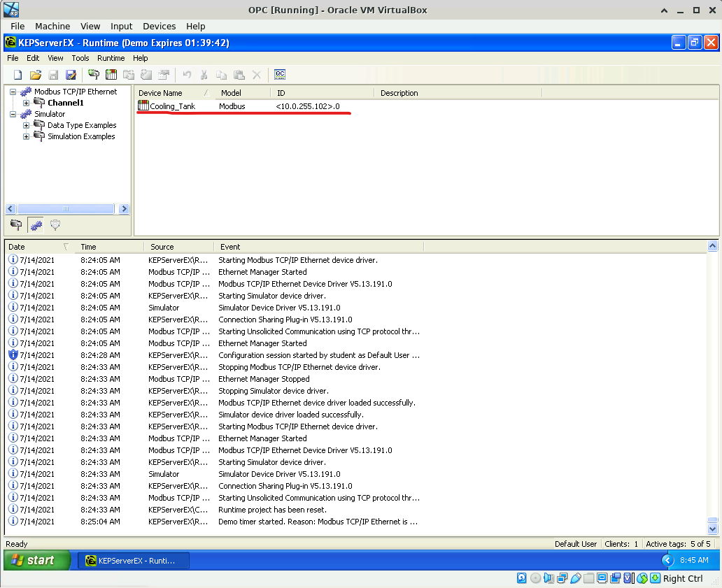This screenshot has height=588, width=722.
Task: Click the Delete X toolbar icon
Action: click(257, 75)
